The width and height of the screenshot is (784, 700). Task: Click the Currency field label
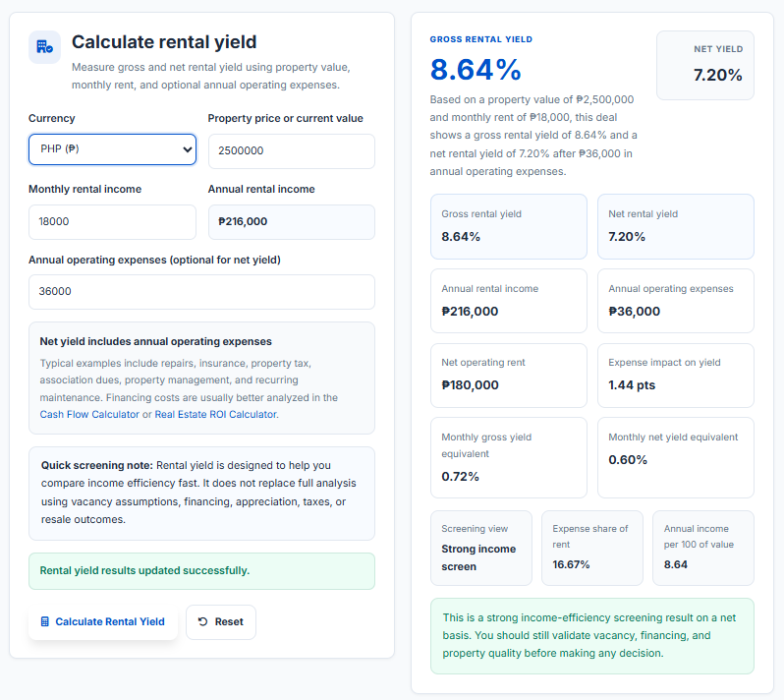(x=51, y=118)
